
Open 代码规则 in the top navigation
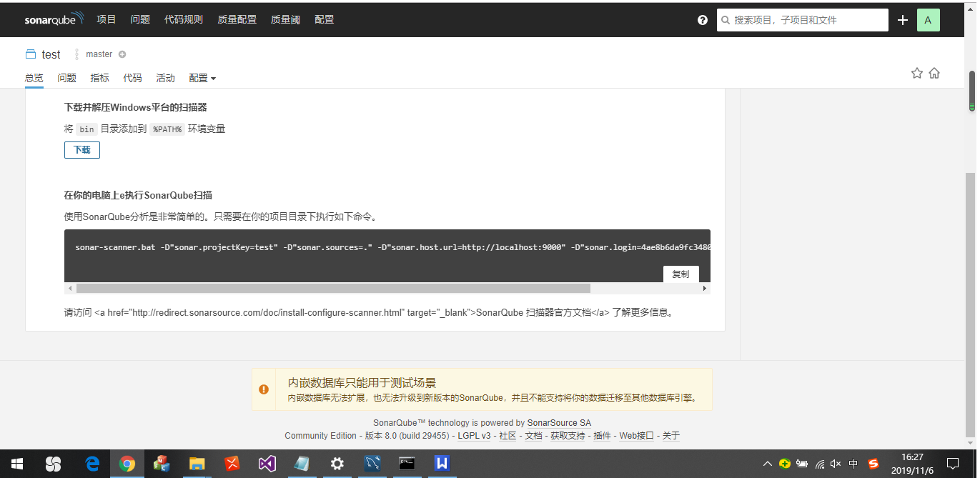(184, 19)
